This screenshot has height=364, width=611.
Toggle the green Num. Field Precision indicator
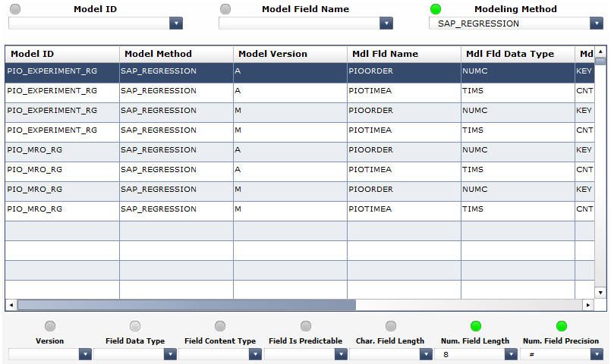(x=561, y=326)
